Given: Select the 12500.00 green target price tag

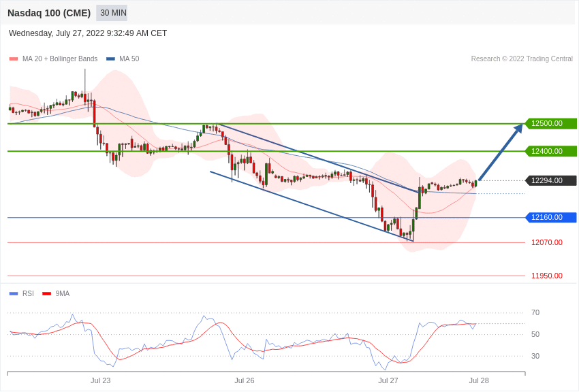Looking at the screenshot, I should (550, 124).
